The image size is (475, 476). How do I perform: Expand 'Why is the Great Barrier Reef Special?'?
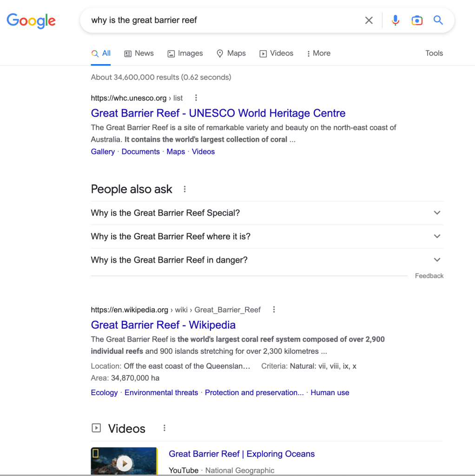tap(437, 212)
